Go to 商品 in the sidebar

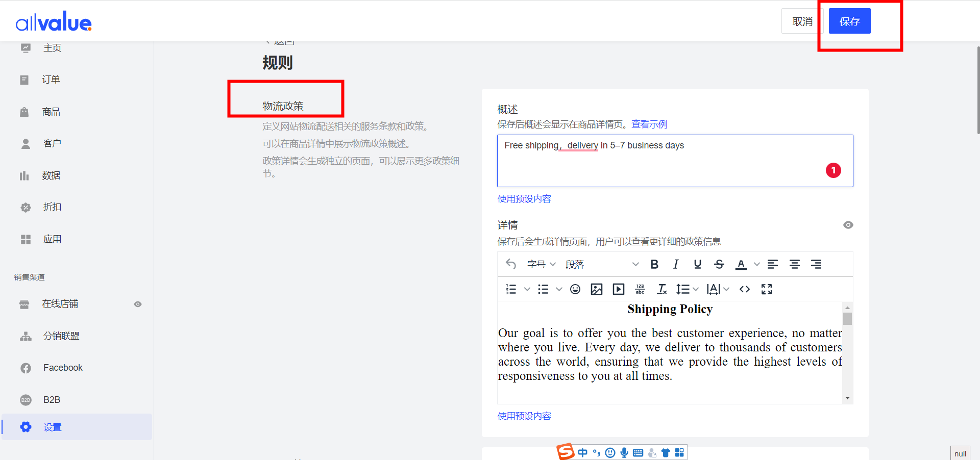(x=51, y=112)
